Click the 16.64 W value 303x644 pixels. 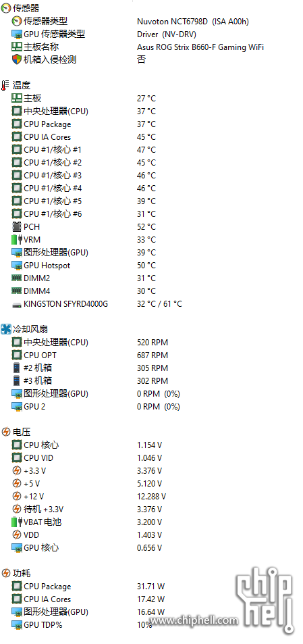[x=150, y=612]
